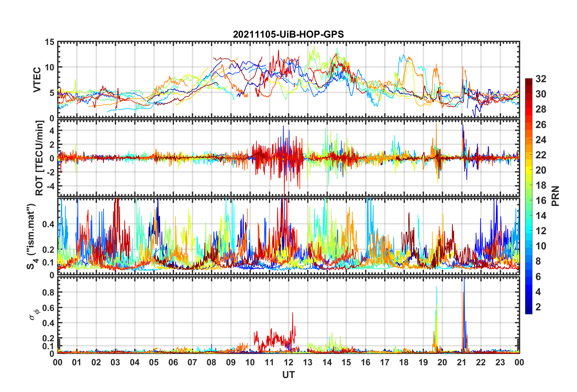Image resolution: width=577 pixels, height=392 pixels.
Task: Click the "0.8" tick on sigma-phi y-axis
Action: [x=48, y=292]
